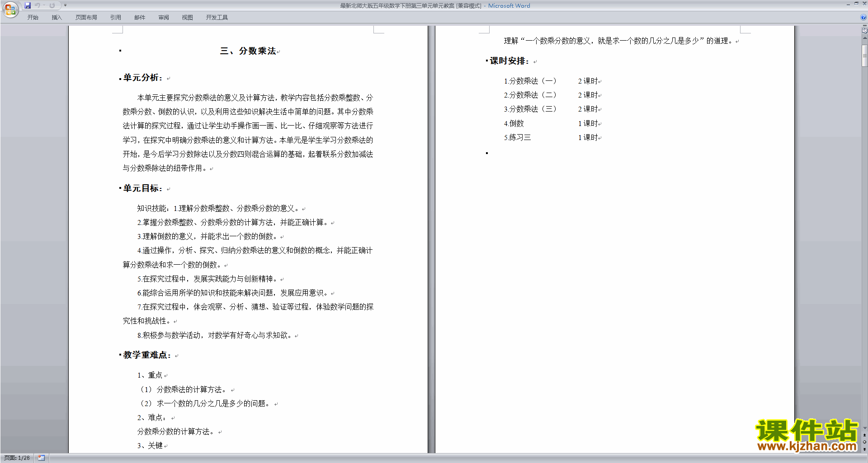Image resolution: width=868 pixels, height=463 pixels.
Task: Click line 知识技能：1.理解分数乘整数
Action: (x=218, y=208)
